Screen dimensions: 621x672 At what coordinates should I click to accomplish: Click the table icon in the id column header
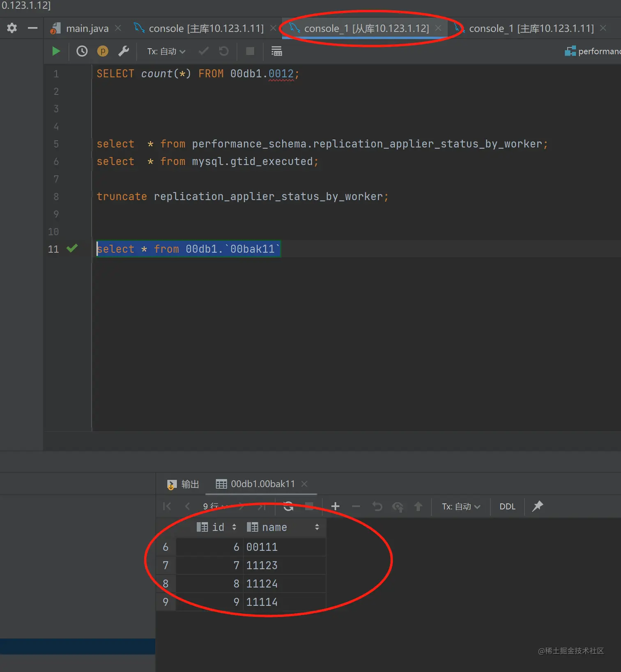(202, 527)
